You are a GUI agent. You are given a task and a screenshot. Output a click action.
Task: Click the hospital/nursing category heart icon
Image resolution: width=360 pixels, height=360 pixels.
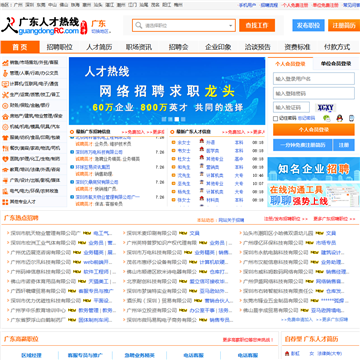point(5,159)
